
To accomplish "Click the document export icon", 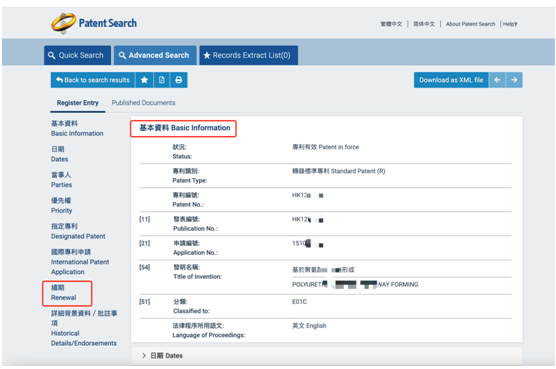I will point(162,80).
